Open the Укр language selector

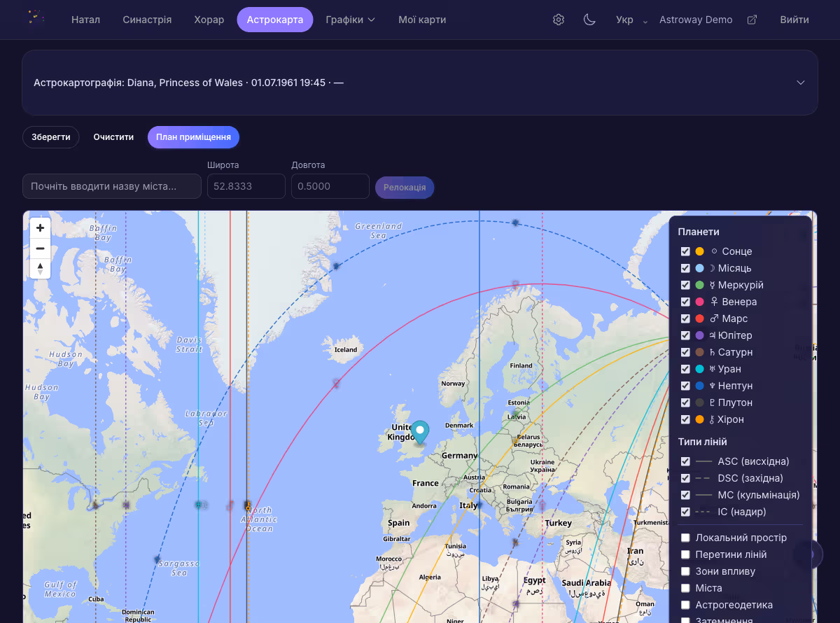[x=633, y=20]
